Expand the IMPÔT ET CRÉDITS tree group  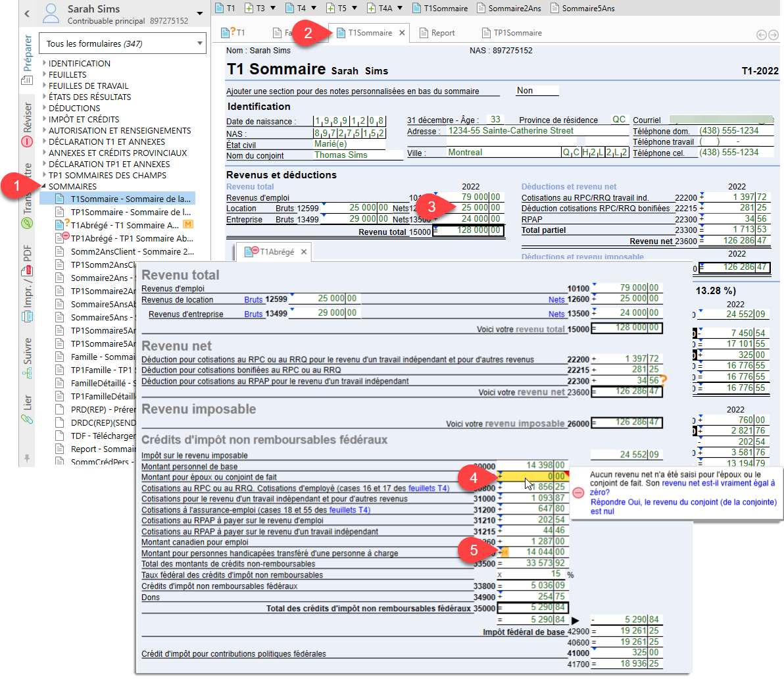[45, 119]
